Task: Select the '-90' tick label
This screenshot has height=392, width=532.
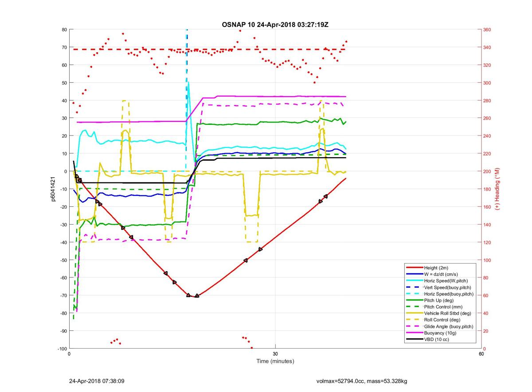Action: (63, 331)
